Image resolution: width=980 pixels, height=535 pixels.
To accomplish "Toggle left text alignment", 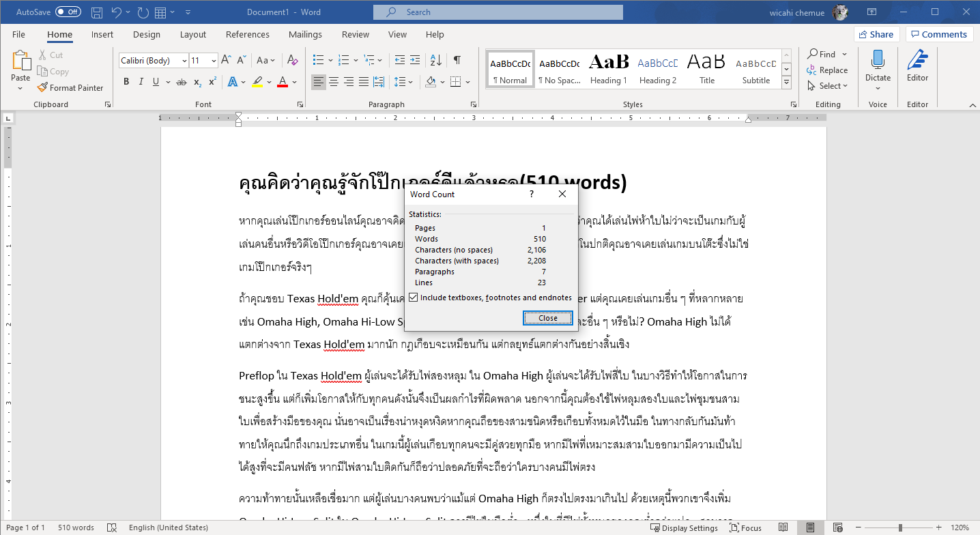I will [319, 82].
